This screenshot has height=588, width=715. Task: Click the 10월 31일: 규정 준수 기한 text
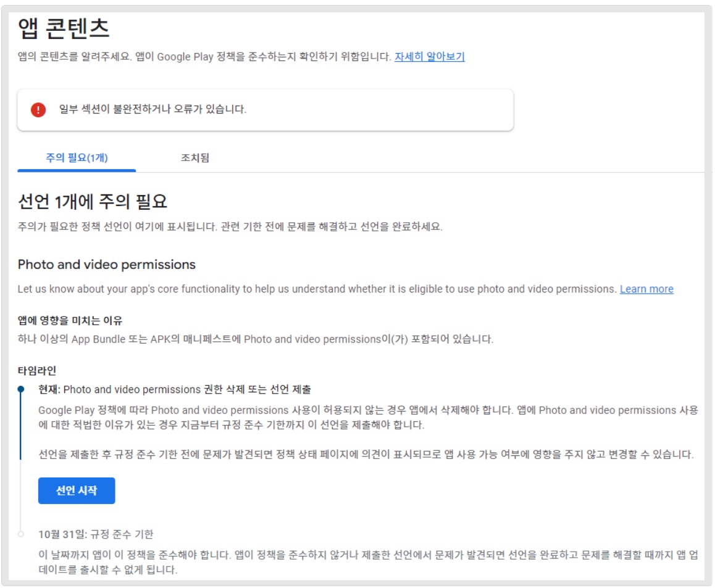pyautogui.click(x=96, y=534)
